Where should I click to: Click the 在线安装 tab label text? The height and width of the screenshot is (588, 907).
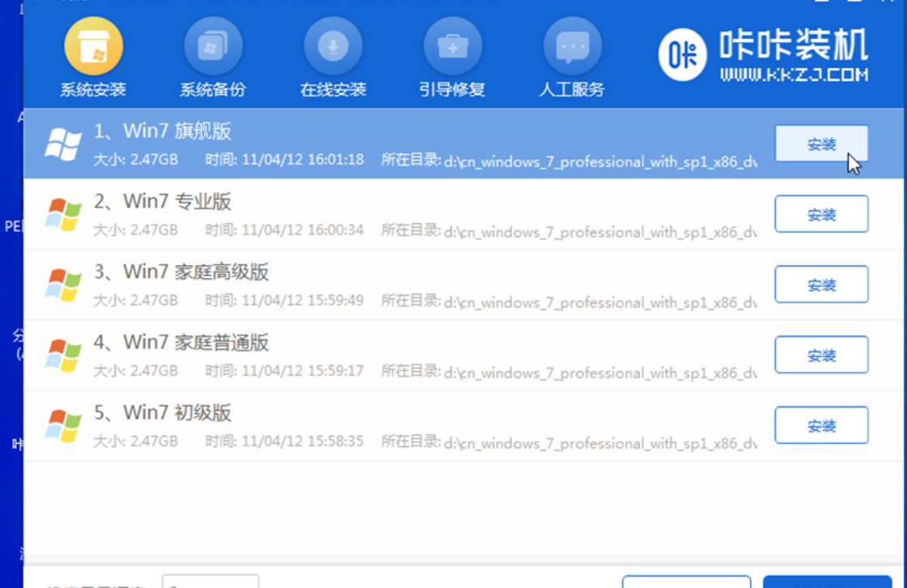(x=333, y=89)
